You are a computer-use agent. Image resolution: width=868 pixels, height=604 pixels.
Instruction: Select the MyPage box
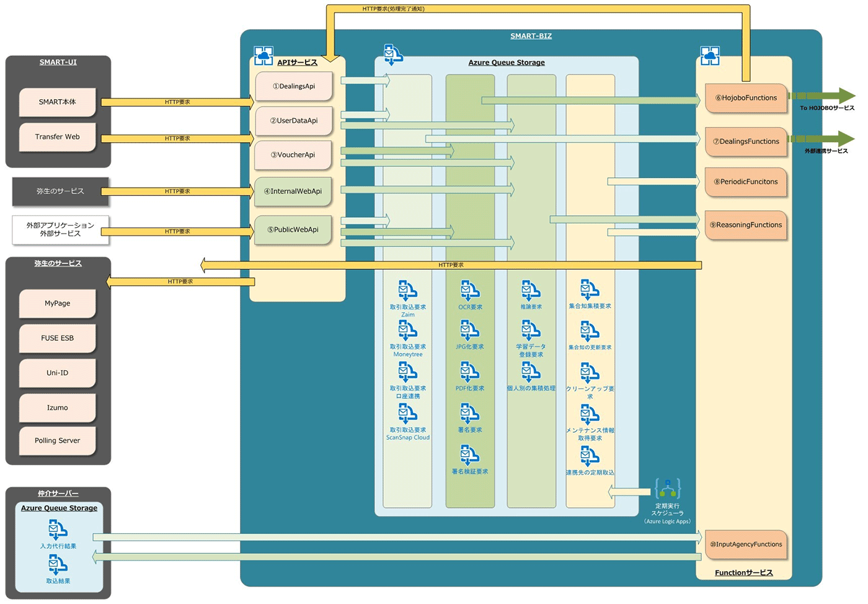click(58, 304)
